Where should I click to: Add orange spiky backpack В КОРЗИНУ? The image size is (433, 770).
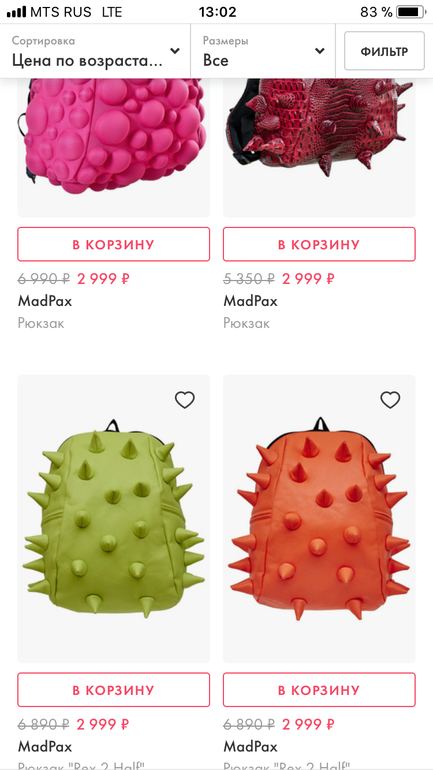tap(319, 689)
